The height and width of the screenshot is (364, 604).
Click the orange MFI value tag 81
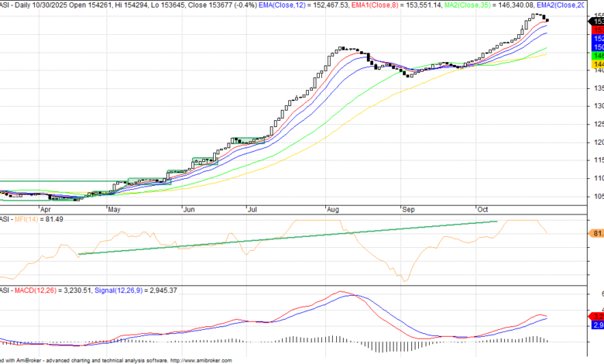(x=597, y=233)
